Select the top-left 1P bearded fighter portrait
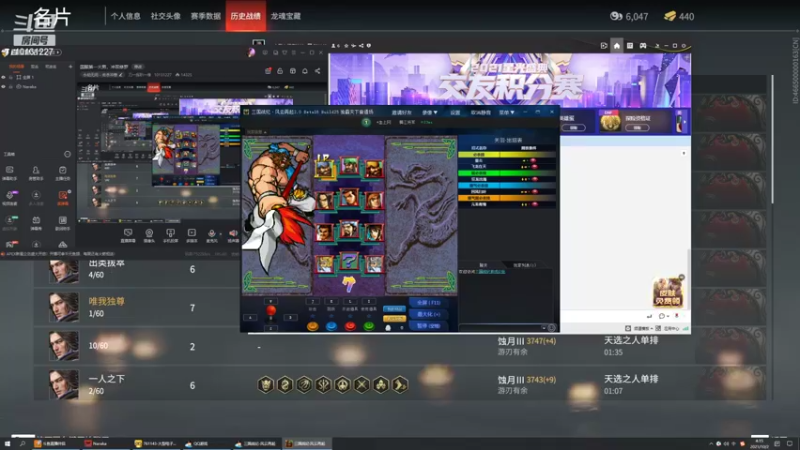This screenshot has height=450, width=800. point(324,168)
